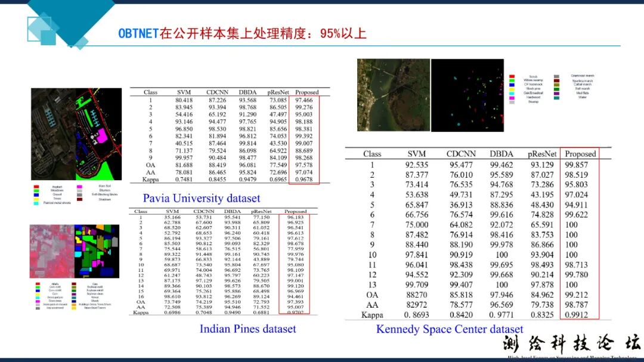Click value 96.183 in Indian Pines table

pos(295,217)
